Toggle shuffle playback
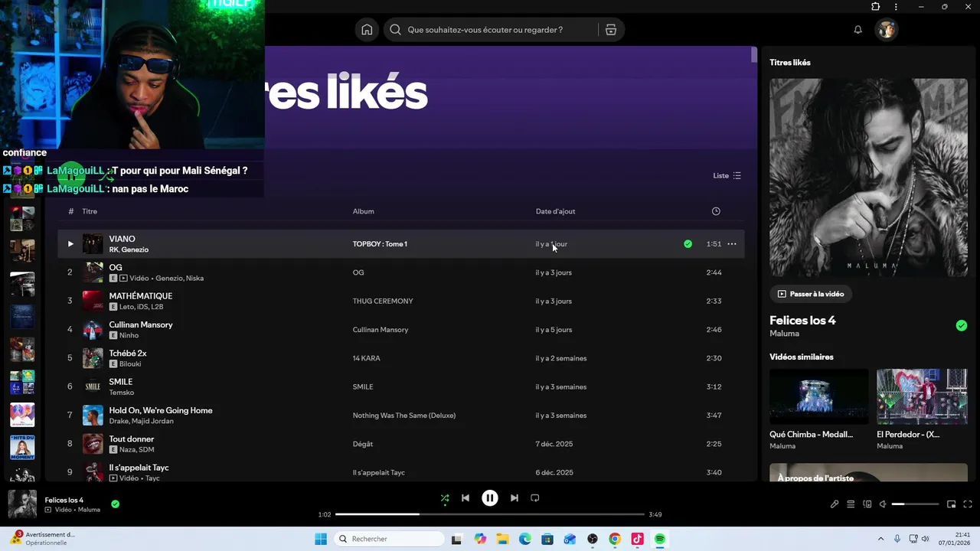This screenshot has height=551, width=980. point(445,498)
